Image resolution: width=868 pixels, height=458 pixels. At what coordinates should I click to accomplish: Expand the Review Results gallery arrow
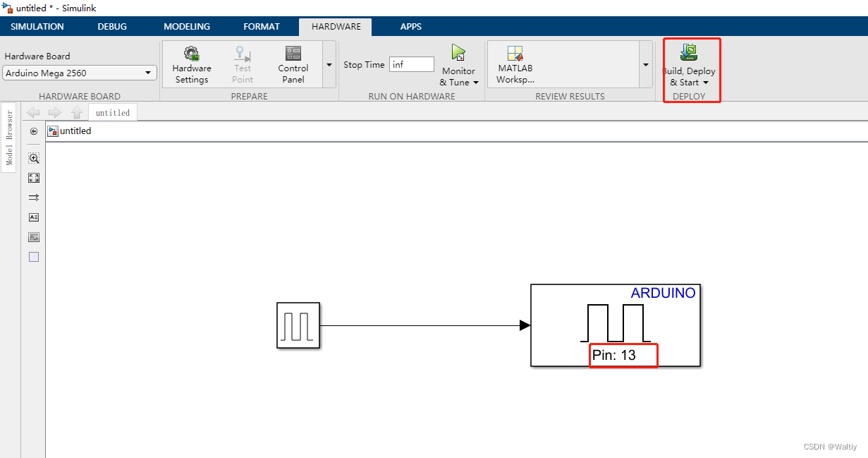coord(645,64)
